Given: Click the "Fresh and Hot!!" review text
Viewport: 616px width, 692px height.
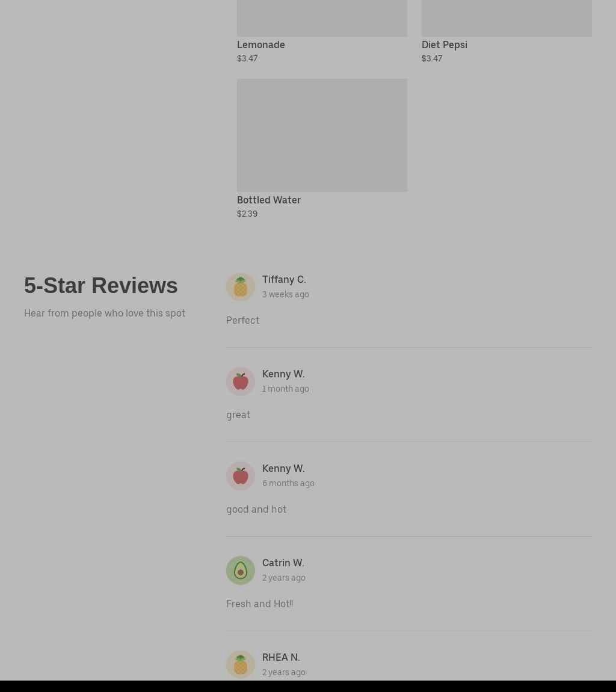Looking at the screenshot, I should (259, 604).
